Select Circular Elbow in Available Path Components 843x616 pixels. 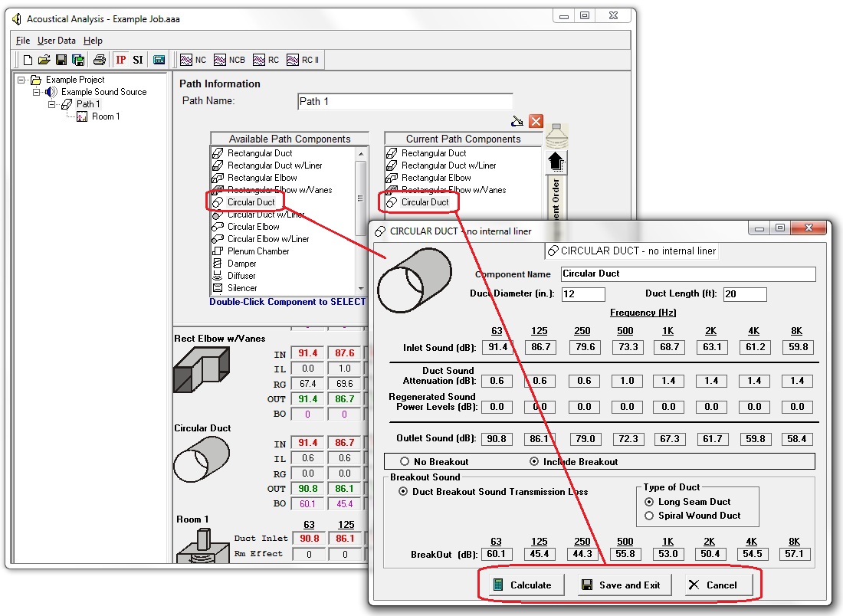(253, 227)
